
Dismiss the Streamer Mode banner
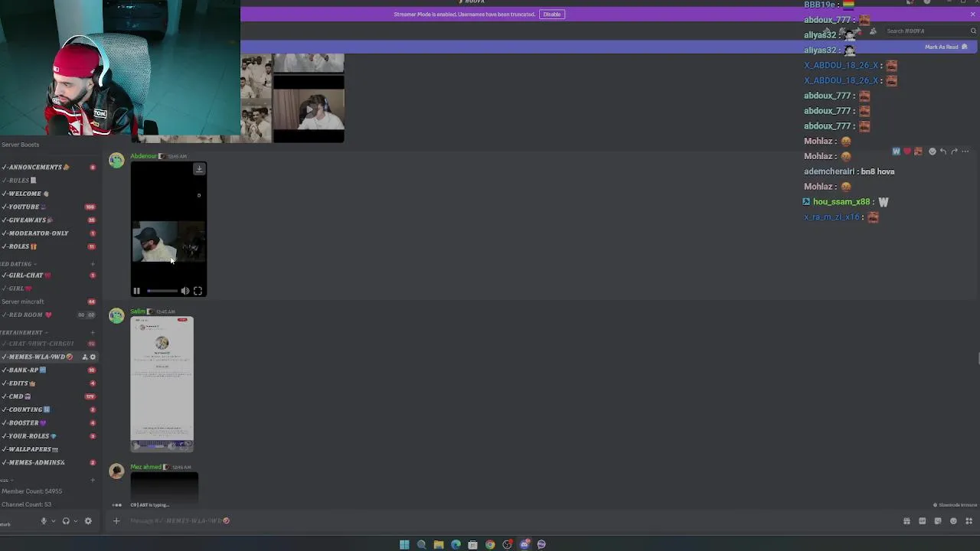(x=973, y=15)
